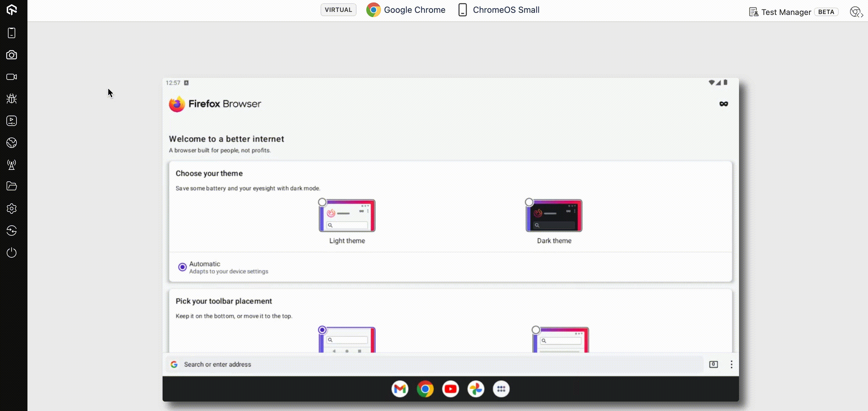
Task: Choose the Automatic theme option
Action: click(182, 267)
